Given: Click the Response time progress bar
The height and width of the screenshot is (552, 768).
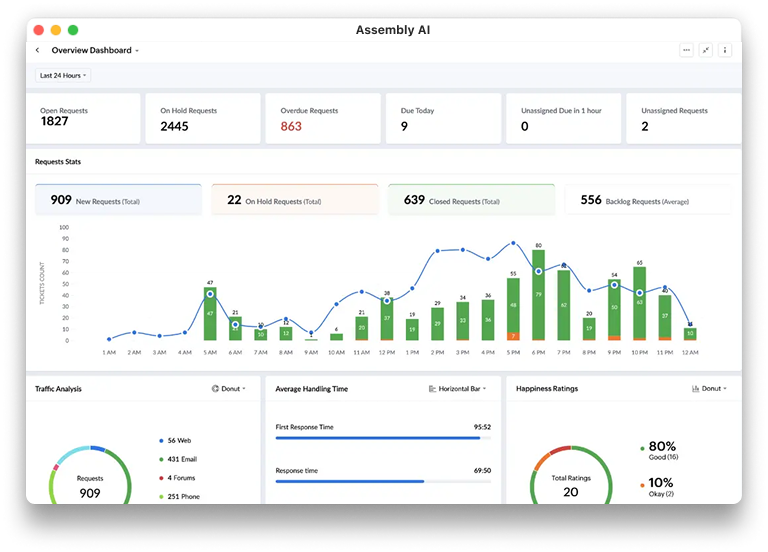Looking at the screenshot, I should [x=383, y=481].
